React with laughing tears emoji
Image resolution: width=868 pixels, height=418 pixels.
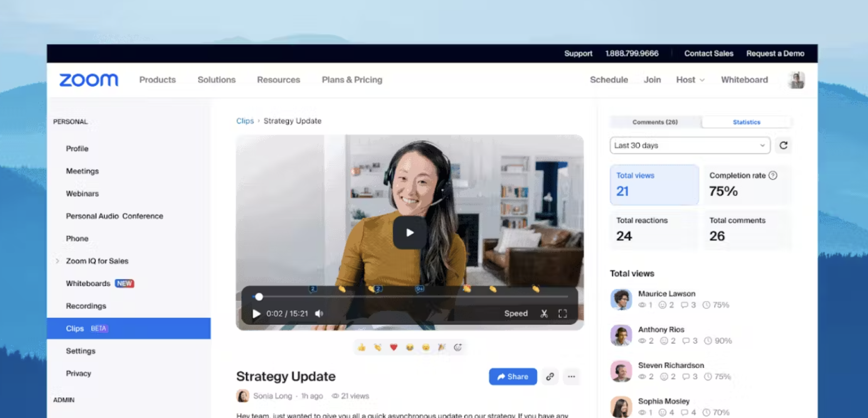click(x=409, y=347)
